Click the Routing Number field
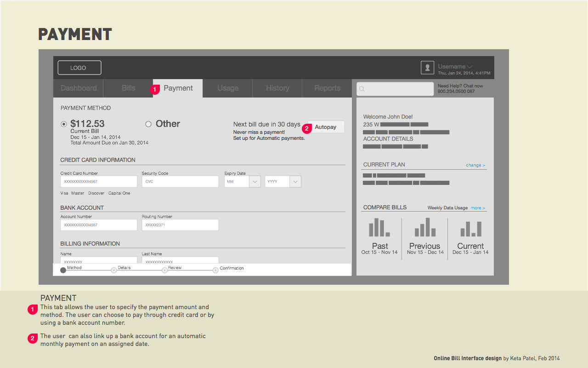The image size is (588, 368). tap(180, 225)
